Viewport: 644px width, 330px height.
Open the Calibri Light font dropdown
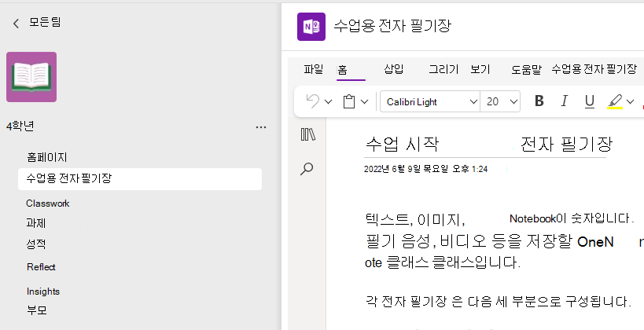tap(430, 102)
